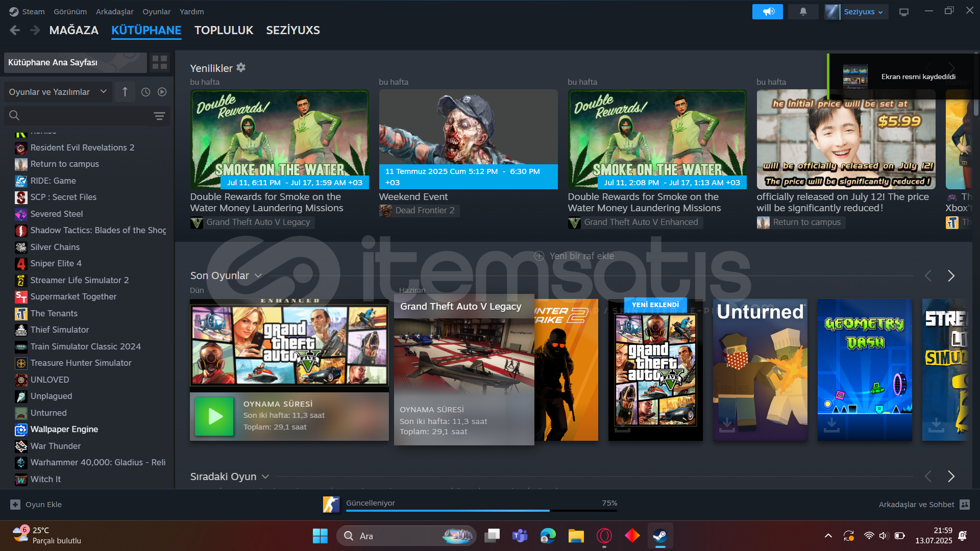
Task: Click The Tenants game icon
Action: tap(21, 314)
